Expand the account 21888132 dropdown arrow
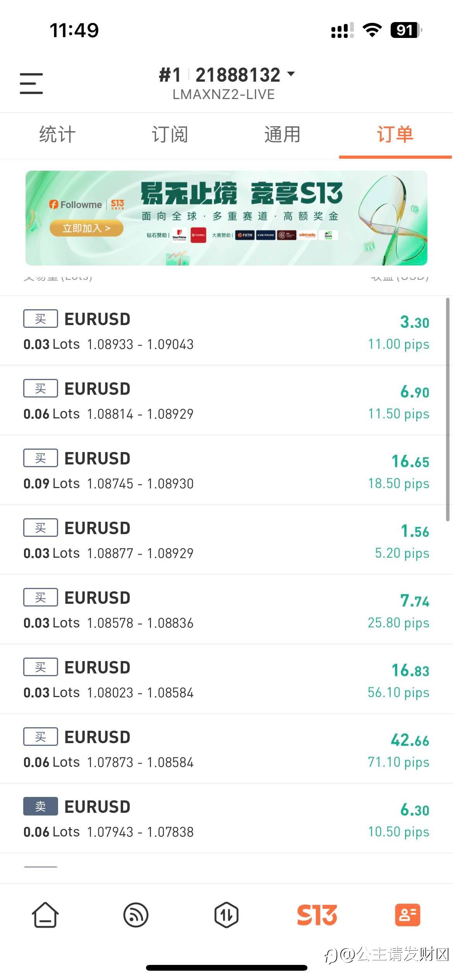Image resolution: width=453 pixels, height=980 pixels. 291,74
